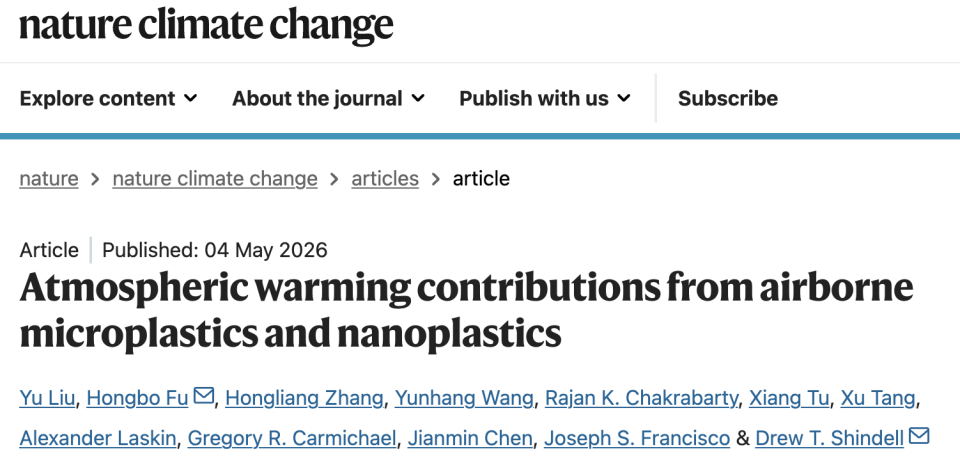960x472 pixels.
Task: Select author Hongliang Zhang link
Action: click(304, 398)
